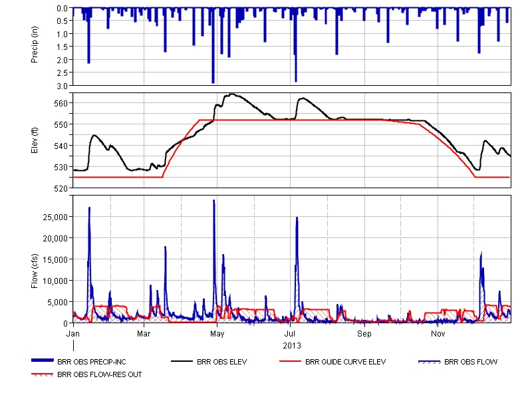
Task: Click the 25,000 flow axis value
Action: [x=55, y=217]
